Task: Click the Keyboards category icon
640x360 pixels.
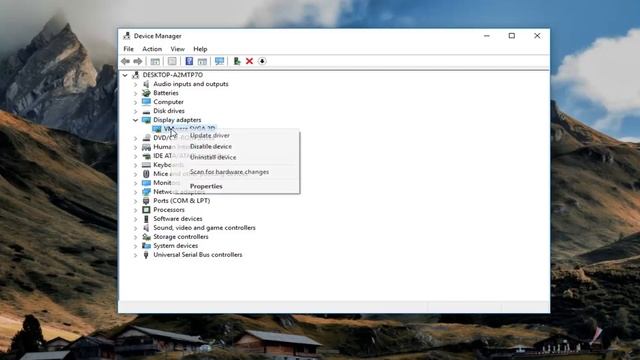Action: pos(146,165)
